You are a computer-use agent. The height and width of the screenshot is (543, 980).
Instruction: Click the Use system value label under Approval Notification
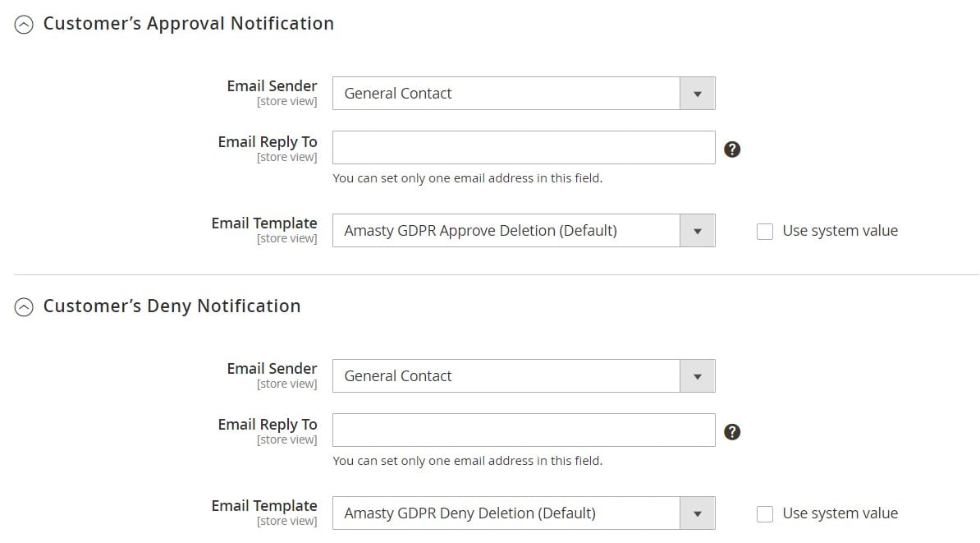pos(840,231)
